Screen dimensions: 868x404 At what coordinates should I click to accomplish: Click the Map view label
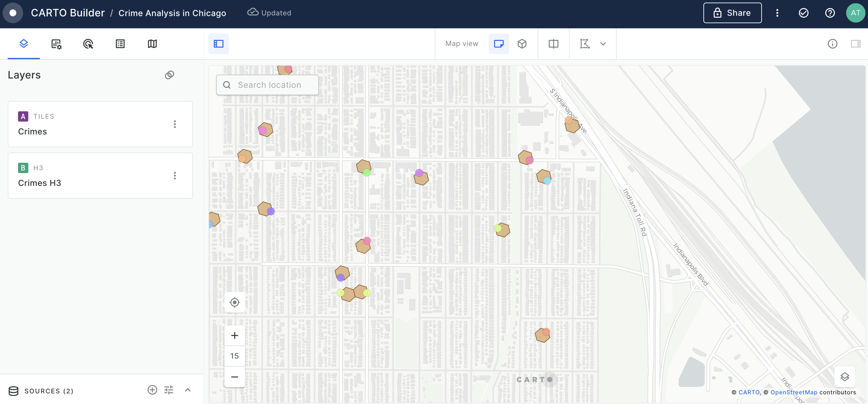click(462, 44)
